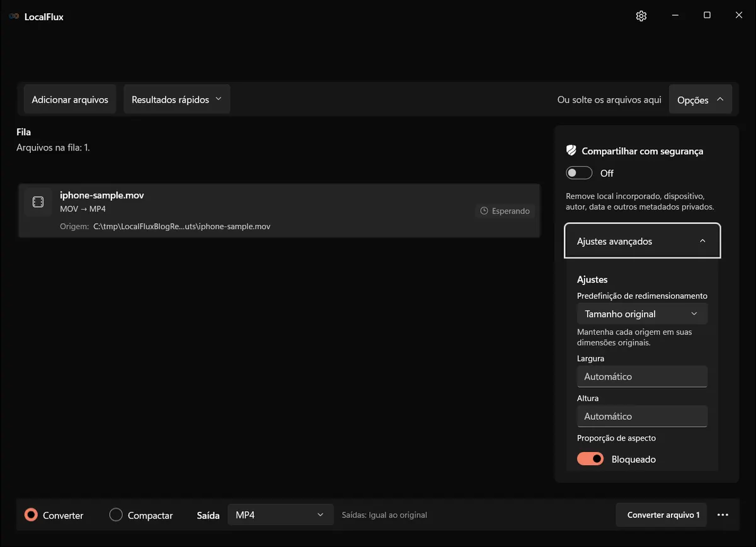This screenshot has height=547, width=756.
Task: Click the Esperando status badge
Action: point(505,211)
